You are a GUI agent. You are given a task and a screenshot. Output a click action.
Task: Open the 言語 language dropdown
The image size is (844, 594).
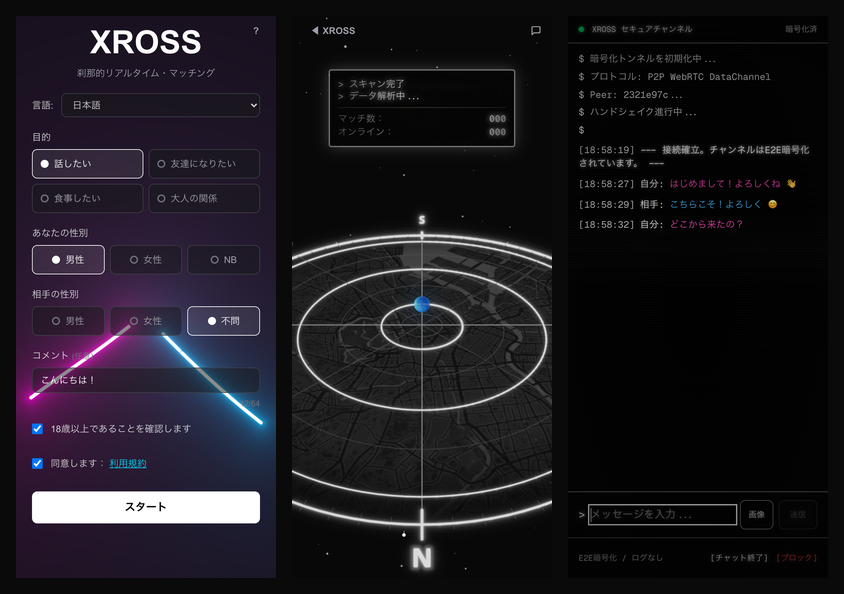160,105
